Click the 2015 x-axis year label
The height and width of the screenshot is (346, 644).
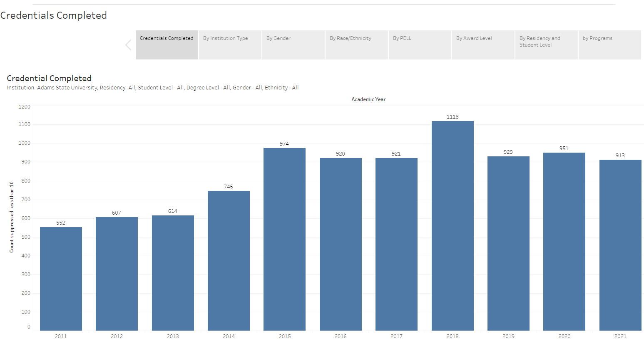coord(285,336)
